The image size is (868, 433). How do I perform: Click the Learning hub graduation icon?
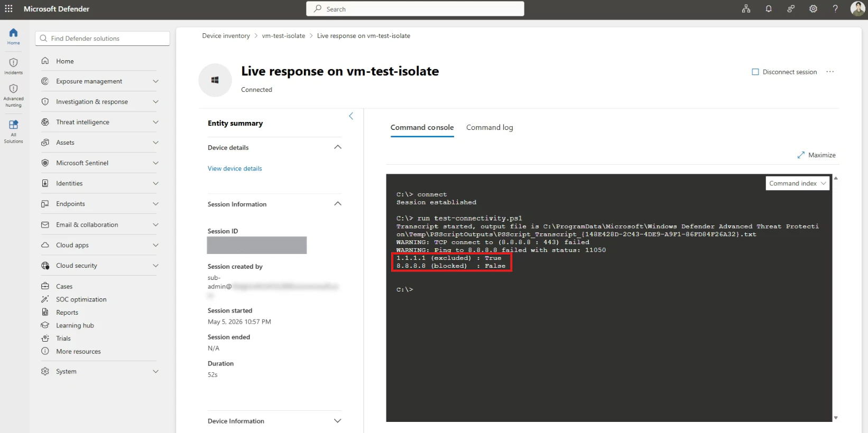(x=45, y=325)
